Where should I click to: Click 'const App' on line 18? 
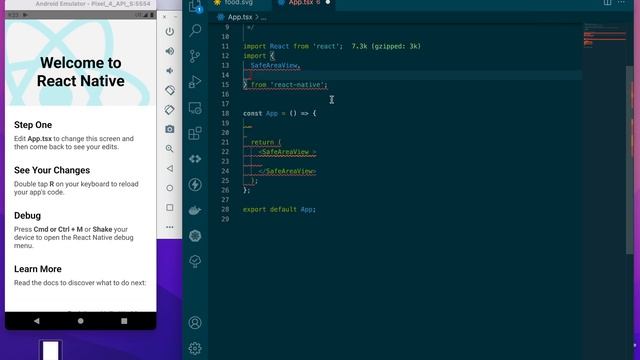[x=260, y=113]
